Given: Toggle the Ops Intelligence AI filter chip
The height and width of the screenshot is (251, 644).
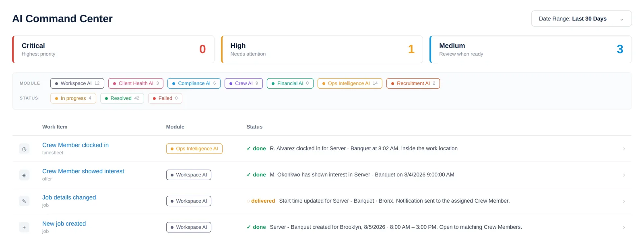Looking at the screenshot, I should pos(350,83).
